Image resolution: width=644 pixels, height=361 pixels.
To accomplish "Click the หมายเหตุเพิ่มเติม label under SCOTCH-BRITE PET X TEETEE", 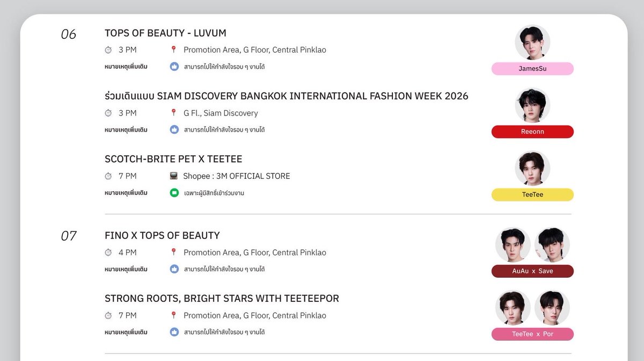I will (126, 193).
